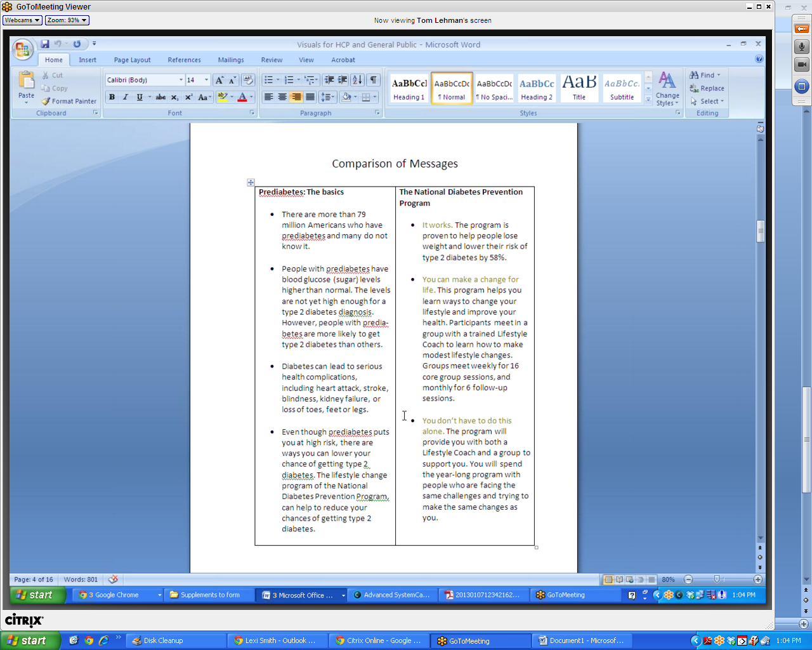Open the Acrobat ribbon tab
This screenshot has height=650, width=812.
343,60
